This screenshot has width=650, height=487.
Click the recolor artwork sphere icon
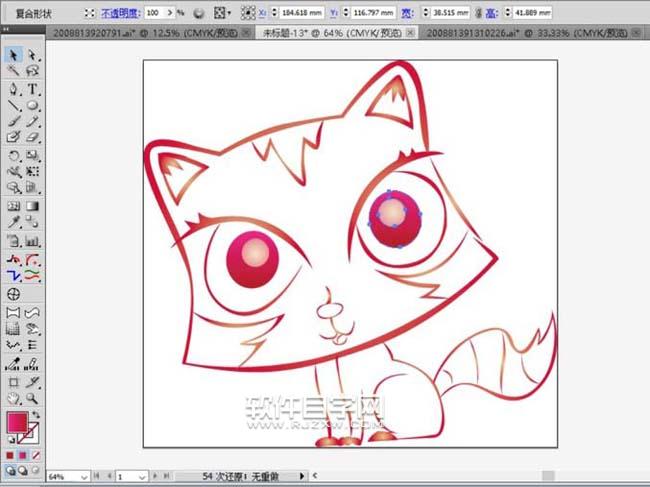199,13
